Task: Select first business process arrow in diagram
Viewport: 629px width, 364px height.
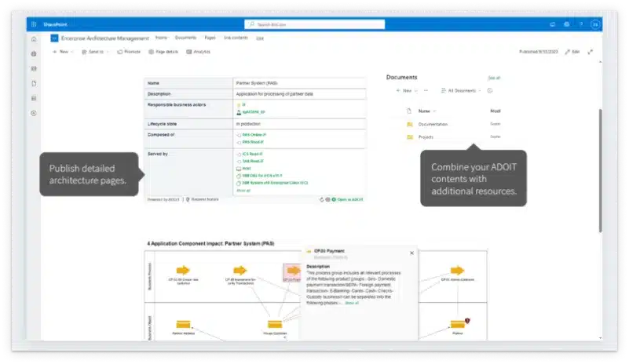Action: (x=182, y=270)
